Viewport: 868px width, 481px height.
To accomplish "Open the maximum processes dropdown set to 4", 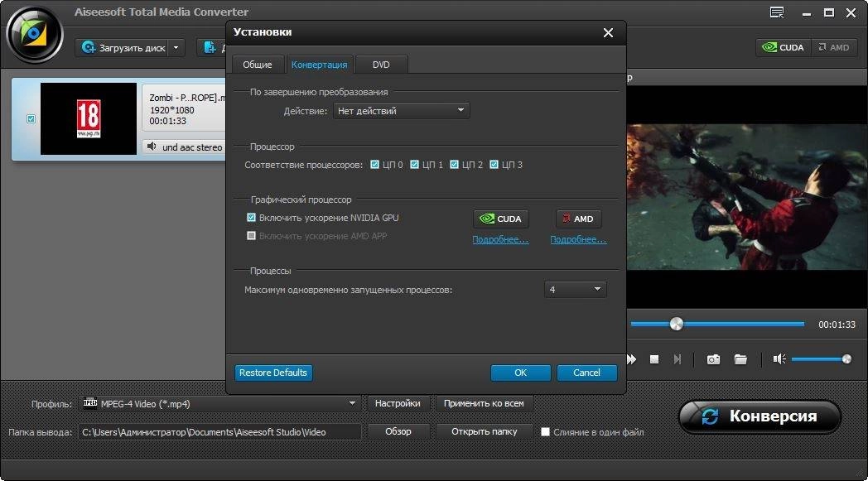I will [x=575, y=290].
